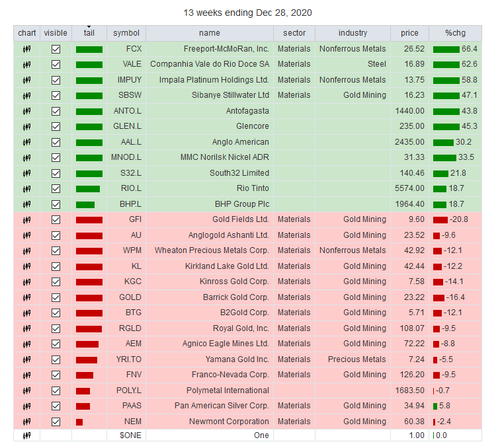500x448 pixels.
Task: Sort by the tail column header
Action: [89, 33]
